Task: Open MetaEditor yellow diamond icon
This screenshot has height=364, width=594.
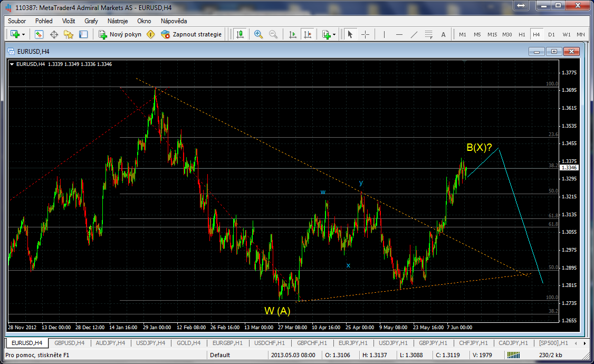Action: click(150, 34)
